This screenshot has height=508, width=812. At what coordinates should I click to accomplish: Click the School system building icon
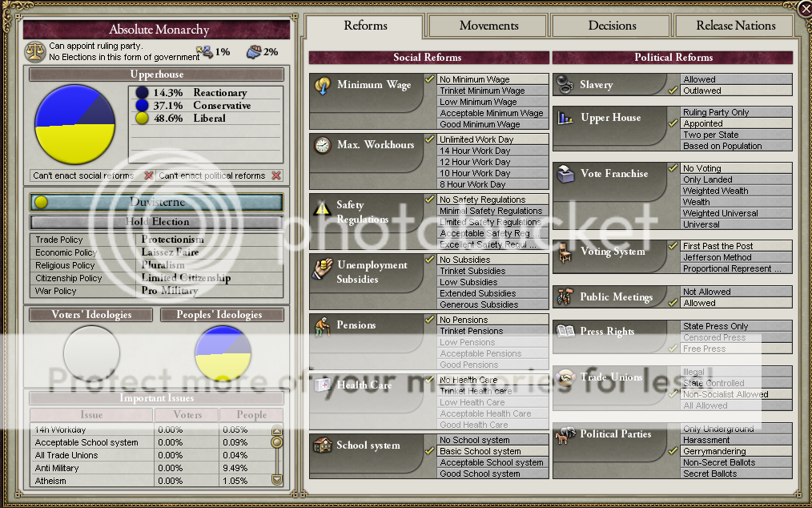(323, 446)
